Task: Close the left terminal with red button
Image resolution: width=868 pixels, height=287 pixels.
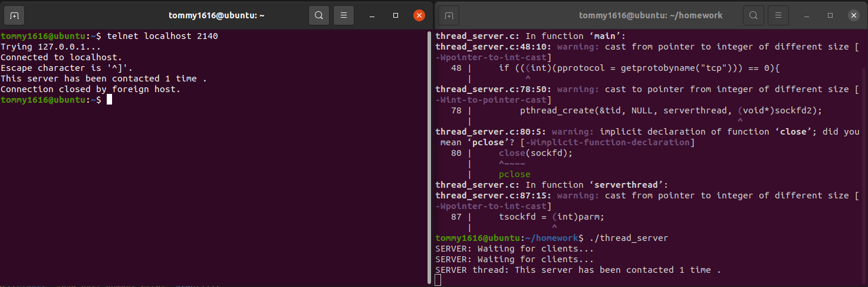Action: [419, 15]
